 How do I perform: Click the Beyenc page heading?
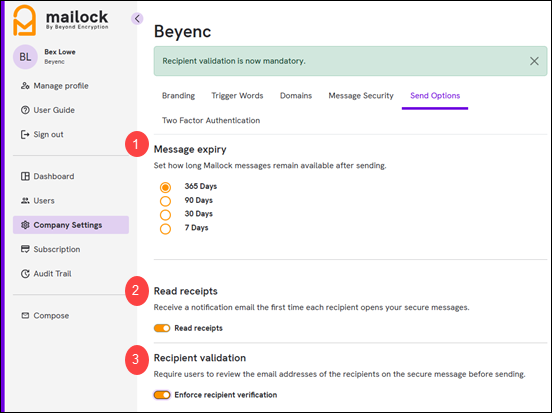coord(182,31)
